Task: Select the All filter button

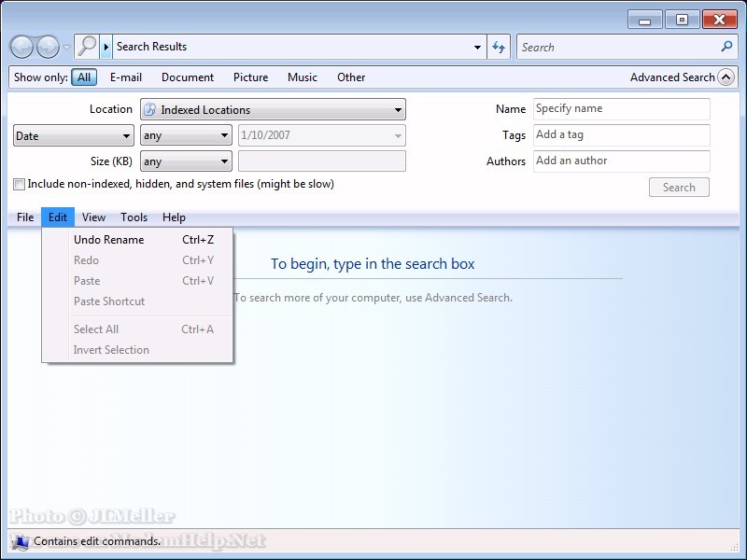Action: (84, 77)
